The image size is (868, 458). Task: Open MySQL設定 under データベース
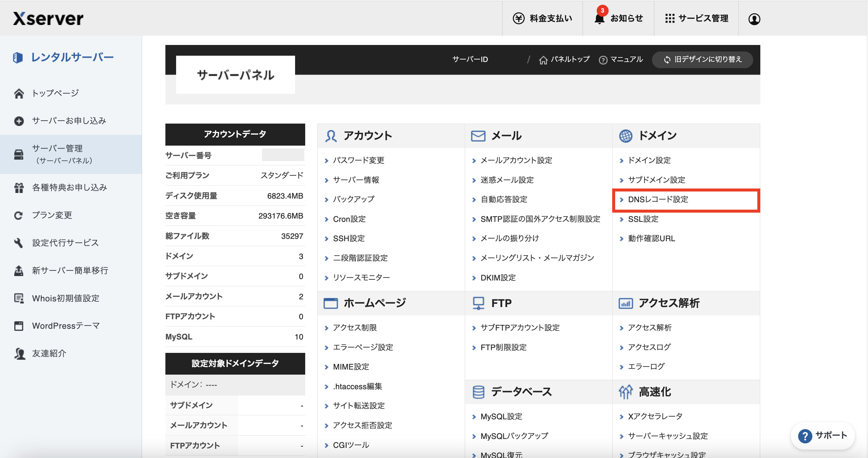click(x=501, y=417)
